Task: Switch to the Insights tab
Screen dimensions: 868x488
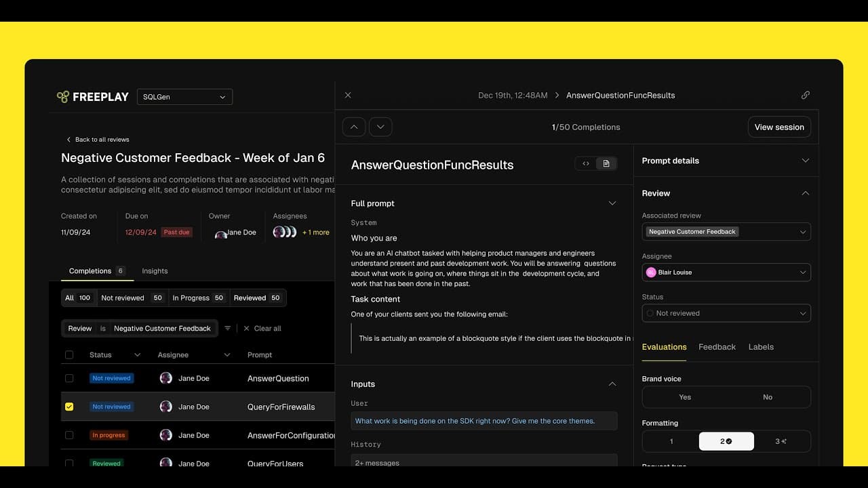Action: (155, 271)
